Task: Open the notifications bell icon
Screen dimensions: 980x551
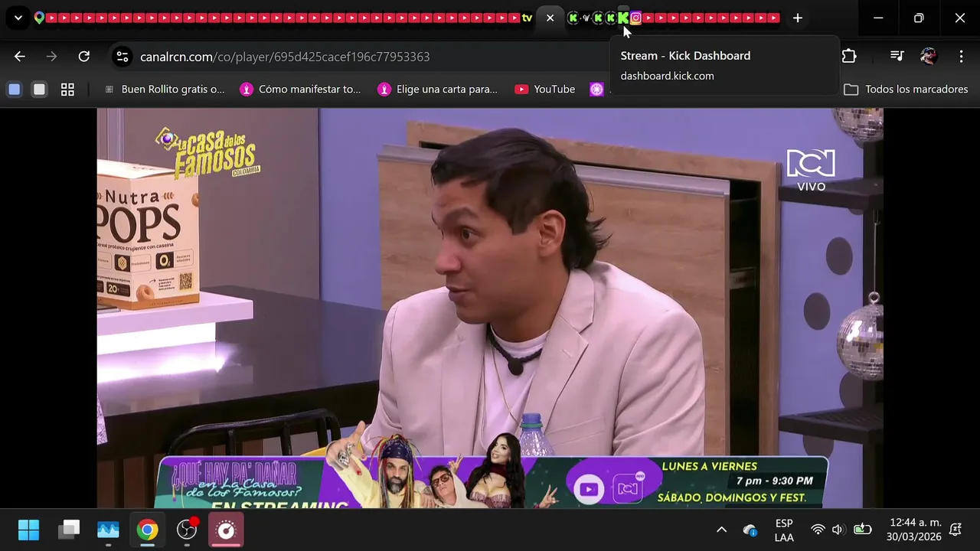Action: (955, 530)
